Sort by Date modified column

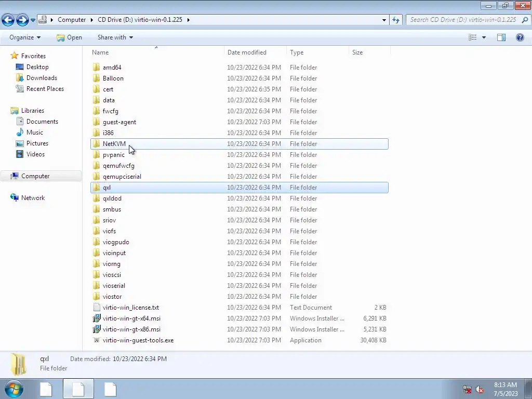coord(247,52)
